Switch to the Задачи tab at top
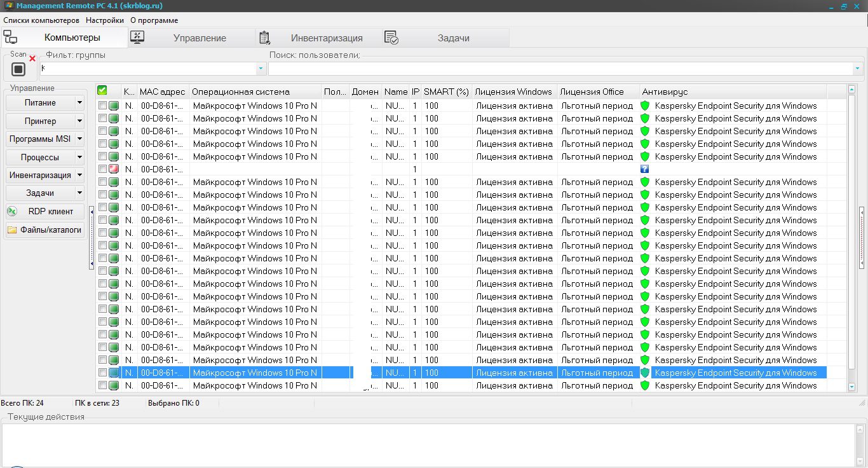 (445, 38)
